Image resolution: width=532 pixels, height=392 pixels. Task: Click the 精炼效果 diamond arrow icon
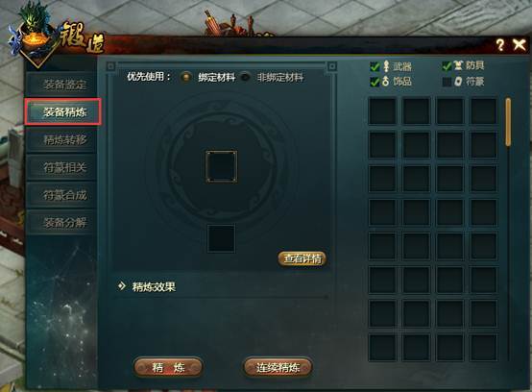click(121, 286)
